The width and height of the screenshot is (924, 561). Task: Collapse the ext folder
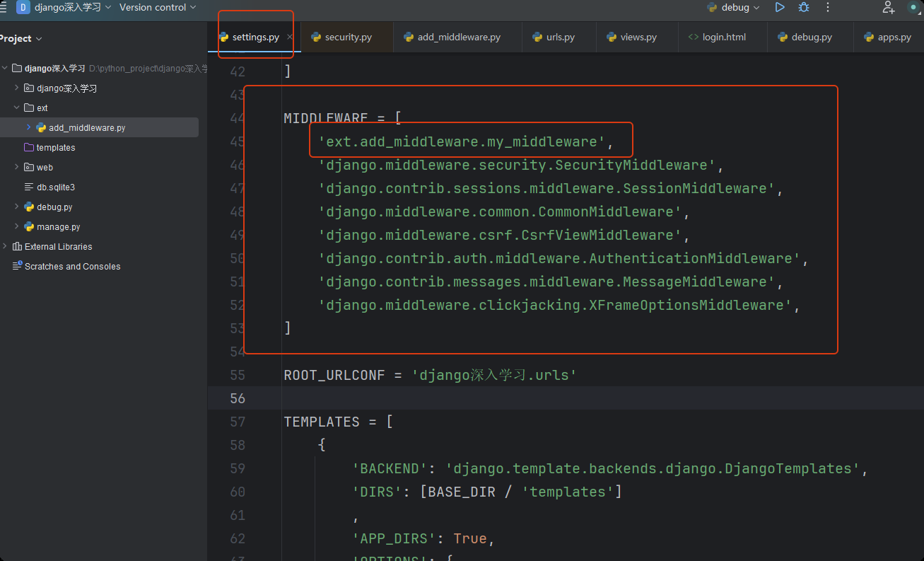click(17, 108)
